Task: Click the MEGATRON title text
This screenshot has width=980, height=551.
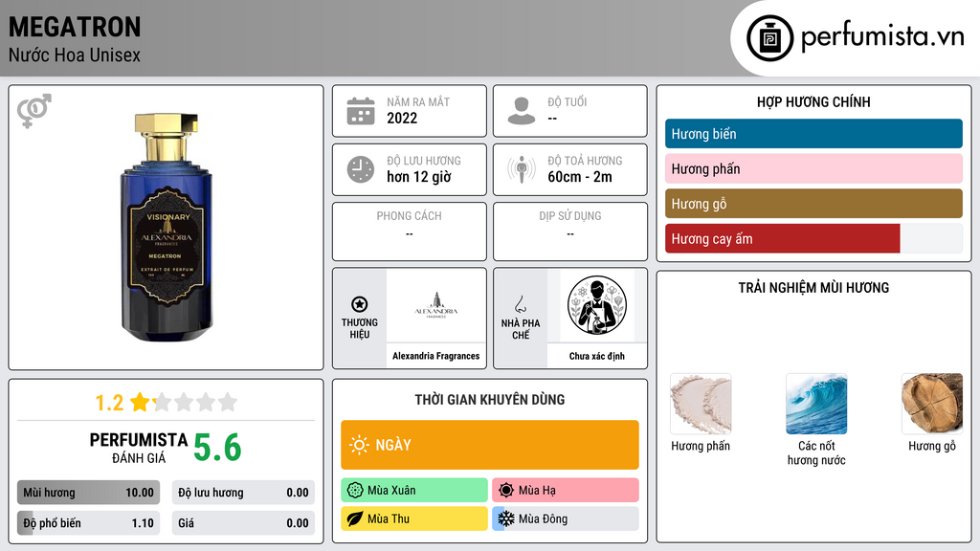Action: [75, 27]
